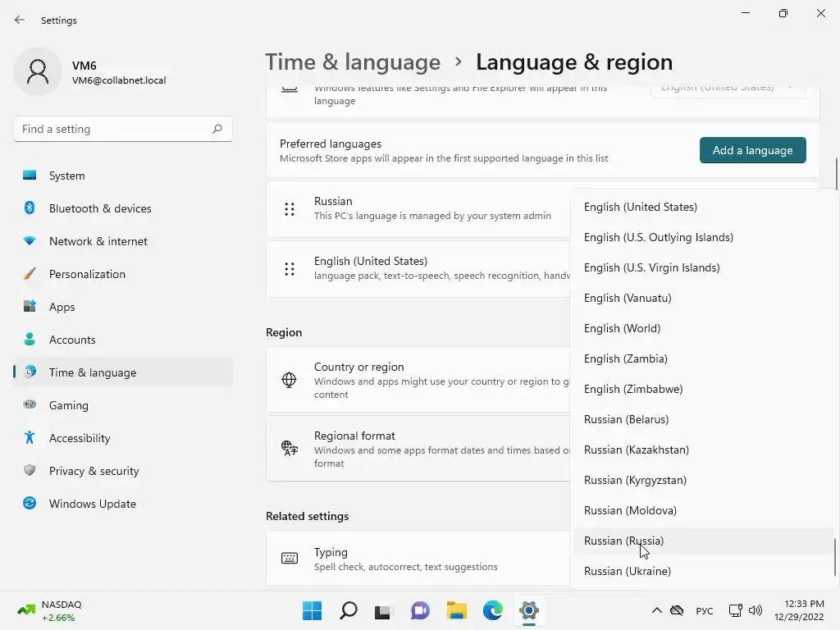Choose English (Vanuatu) from the dropdown
The image size is (840, 630).
pyautogui.click(x=702, y=298)
